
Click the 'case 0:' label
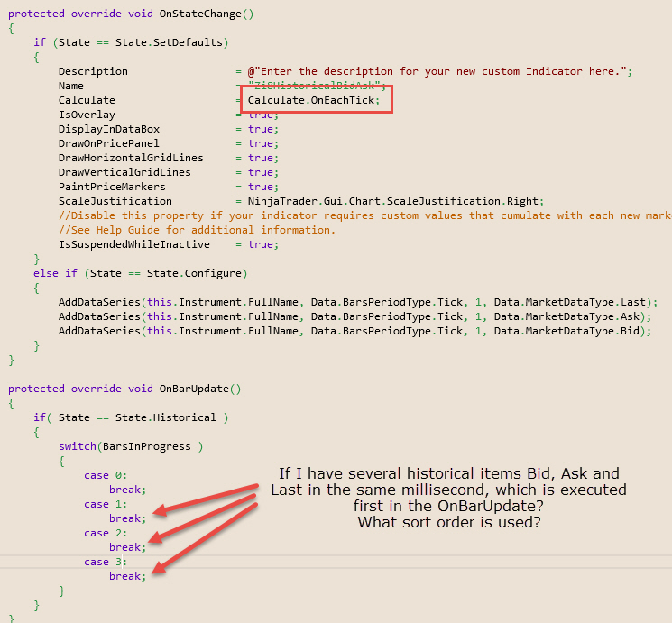[106, 476]
